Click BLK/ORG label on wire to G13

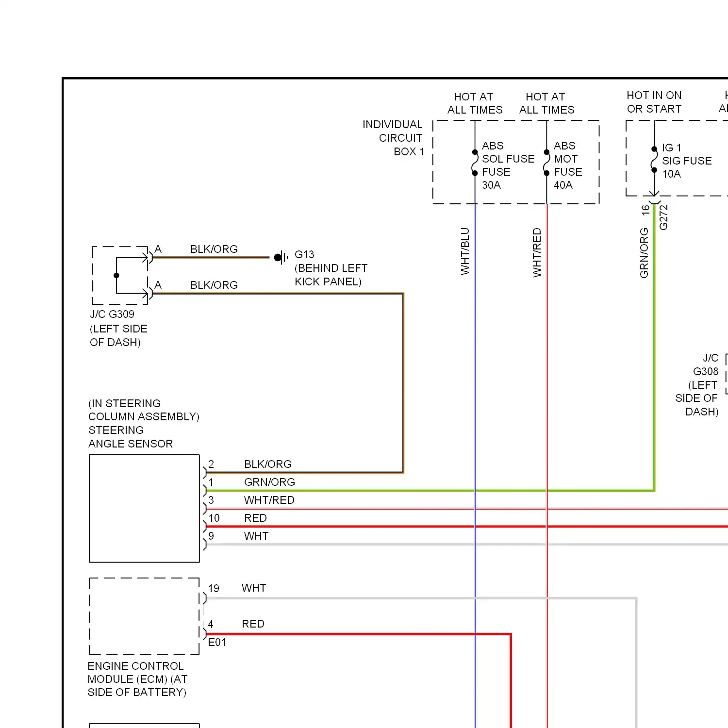pyautogui.click(x=214, y=249)
